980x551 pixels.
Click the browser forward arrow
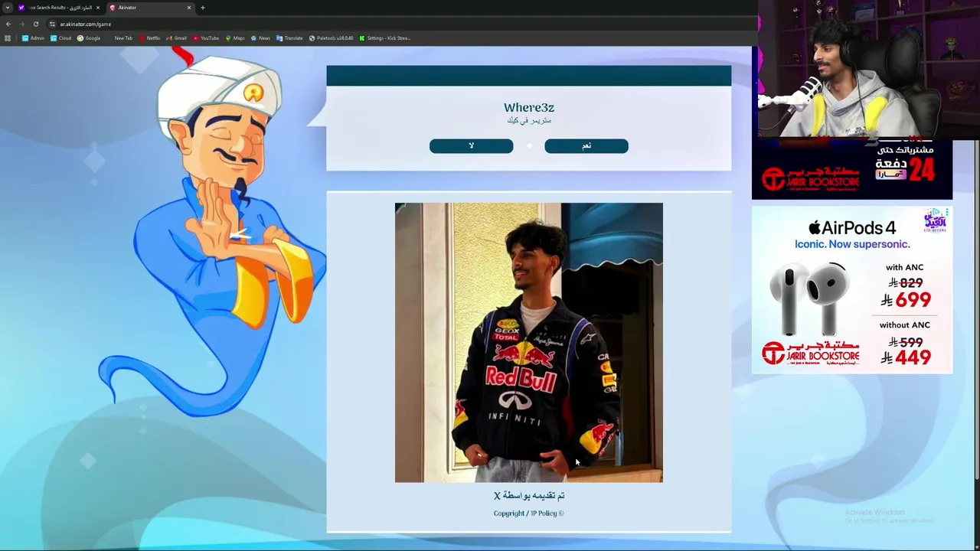(x=21, y=24)
